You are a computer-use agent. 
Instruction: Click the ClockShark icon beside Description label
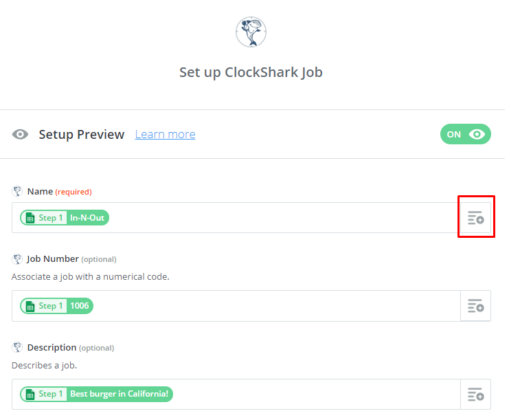coord(17,347)
